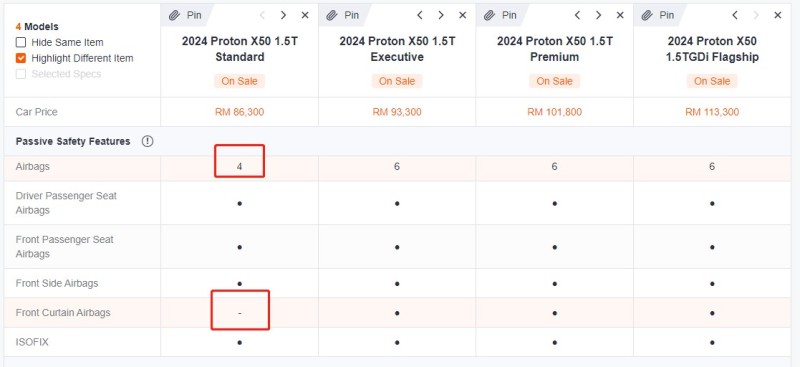This screenshot has width=800, height=367.
Task: Open the 2024 Proton X50 1.5T Standard title
Action: point(239,49)
